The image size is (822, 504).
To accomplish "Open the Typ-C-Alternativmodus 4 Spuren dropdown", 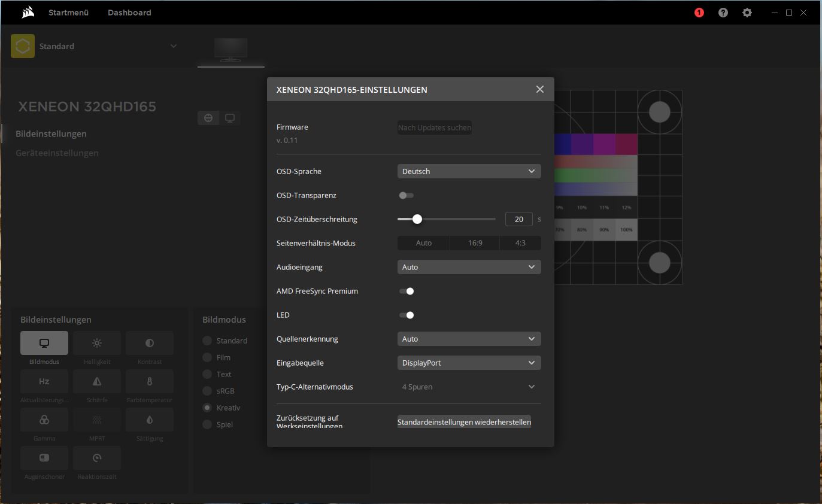I will coord(469,387).
